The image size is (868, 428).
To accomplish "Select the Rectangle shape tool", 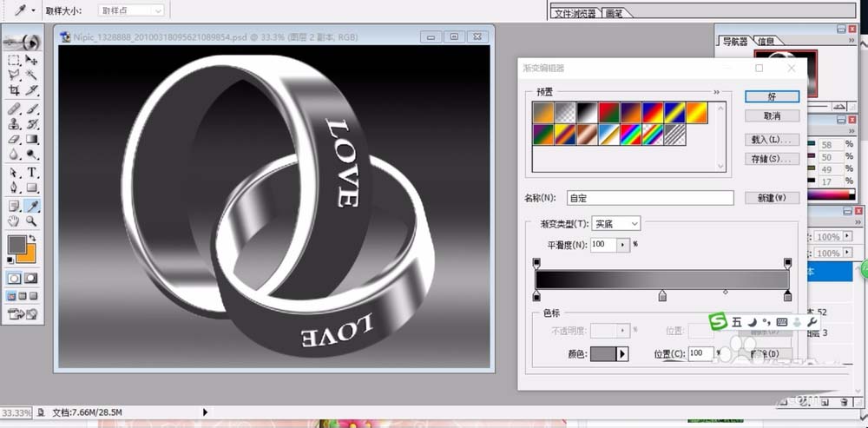I will [x=31, y=188].
